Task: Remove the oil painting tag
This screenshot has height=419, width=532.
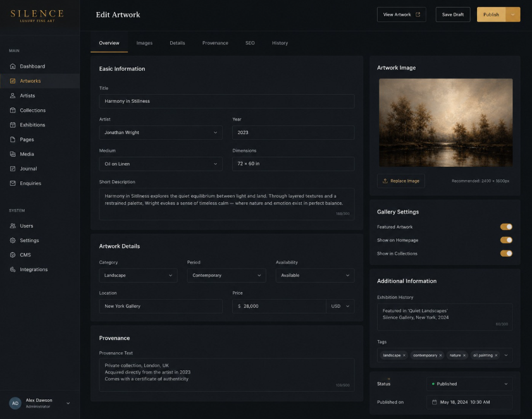Action: (x=496, y=355)
